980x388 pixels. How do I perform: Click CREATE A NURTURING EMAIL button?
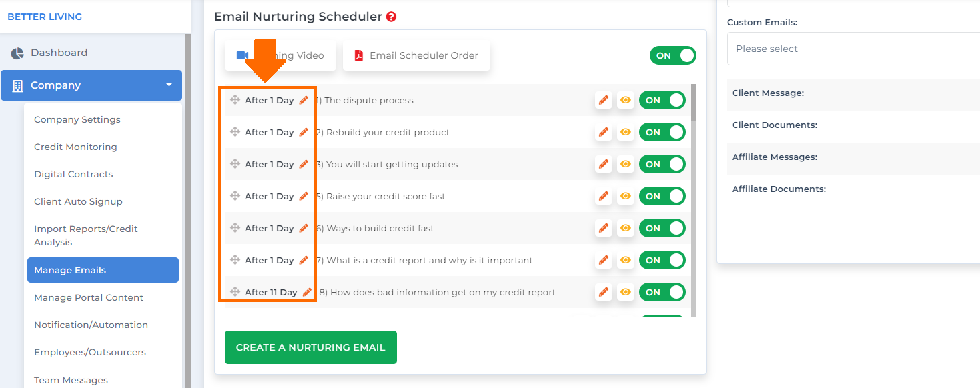coord(310,347)
